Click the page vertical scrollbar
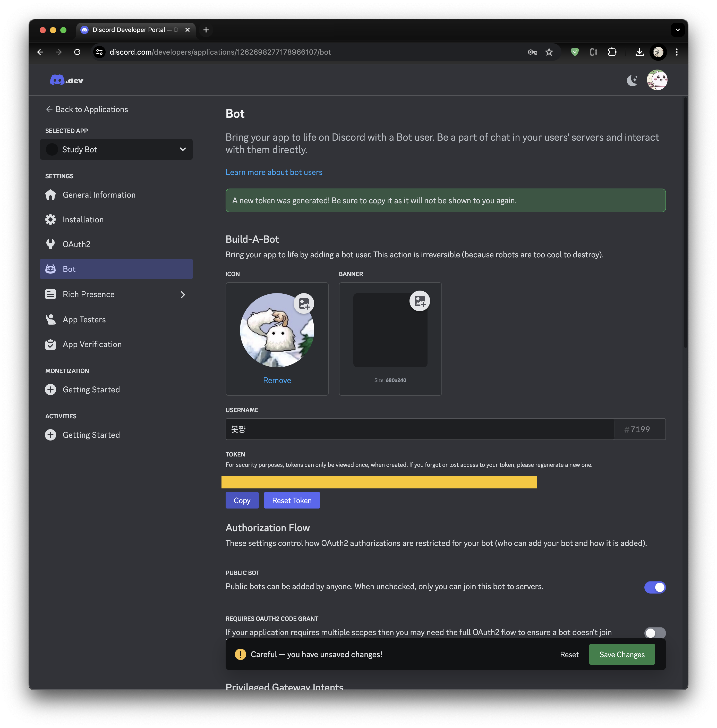717x728 pixels. point(686,222)
